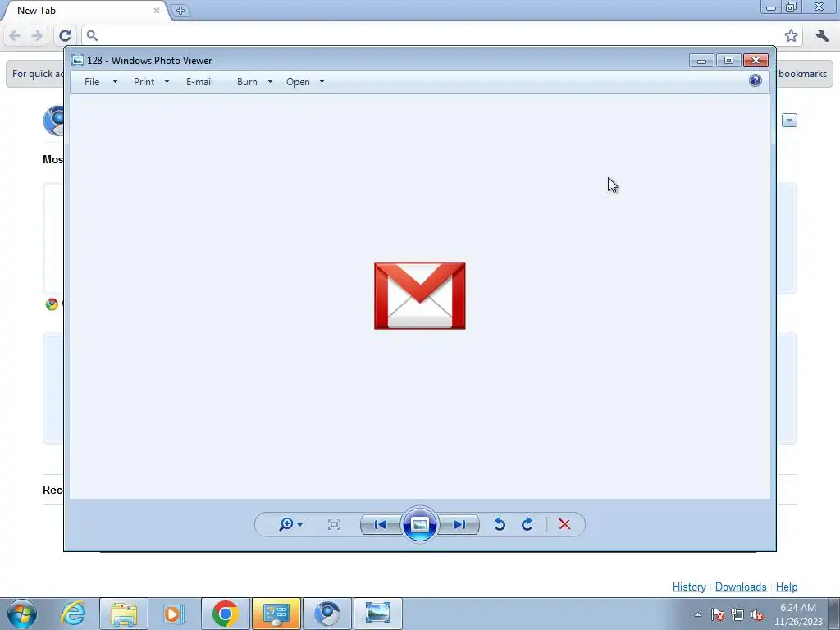
Task: Click the Windows Photo Viewer title bar icon
Action: (78, 60)
